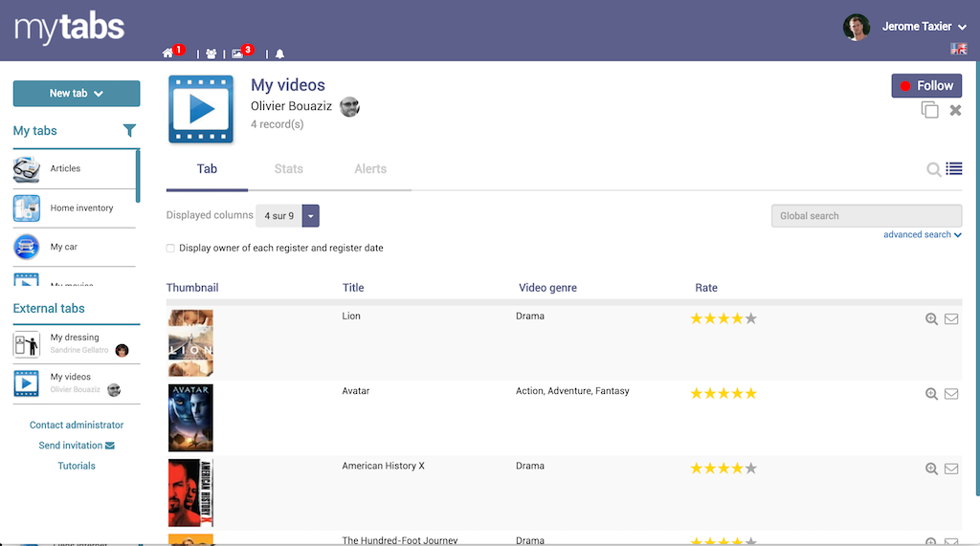Open the friends group icon in header
This screenshot has height=546, width=980.
pyautogui.click(x=212, y=54)
